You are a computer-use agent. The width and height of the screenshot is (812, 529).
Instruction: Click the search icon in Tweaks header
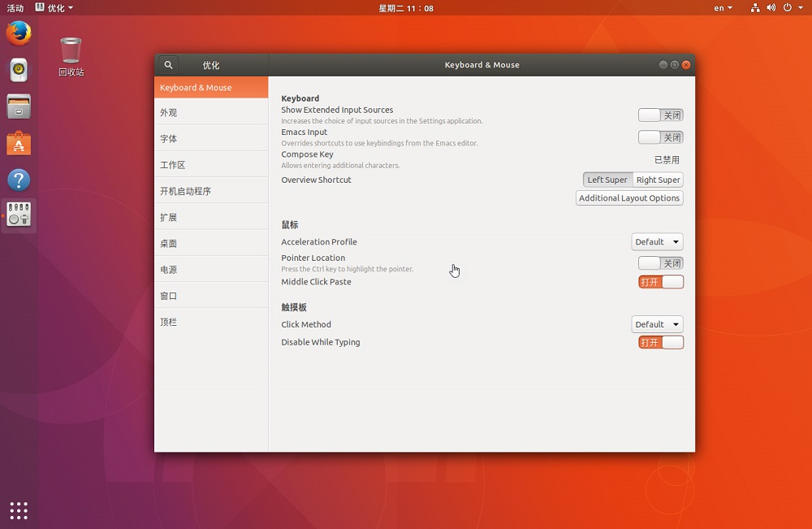(x=168, y=65)
